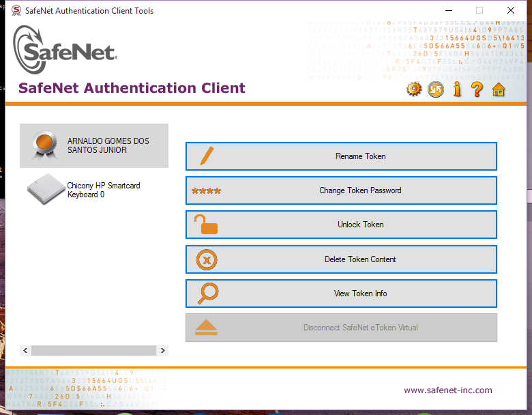The image size is (532, 415).
Task: Click asterisks icon on Change Token Password
Action: coord(206,191)
